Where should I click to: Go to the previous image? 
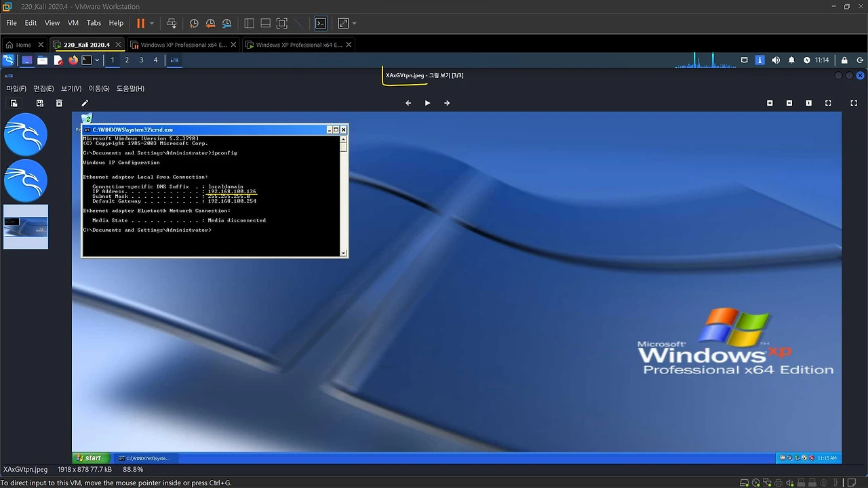(408, 103)
